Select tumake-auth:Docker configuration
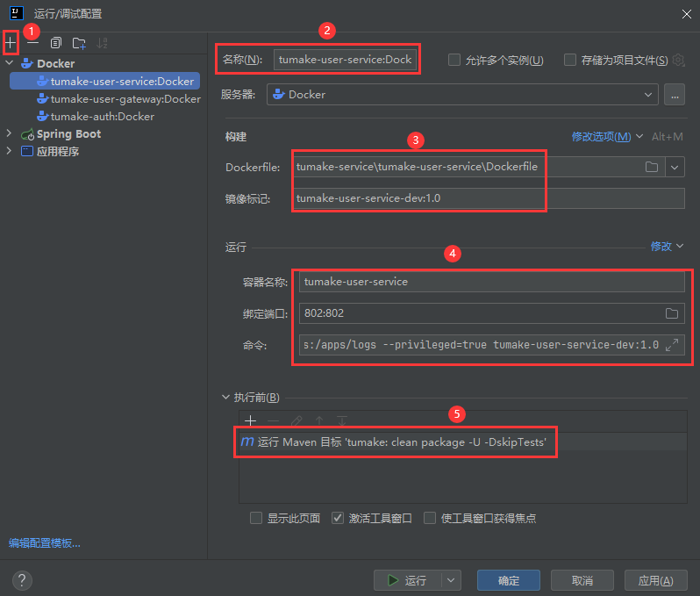Screen dimensions: 700x596 pyautogui.click(x=96, y=116)
